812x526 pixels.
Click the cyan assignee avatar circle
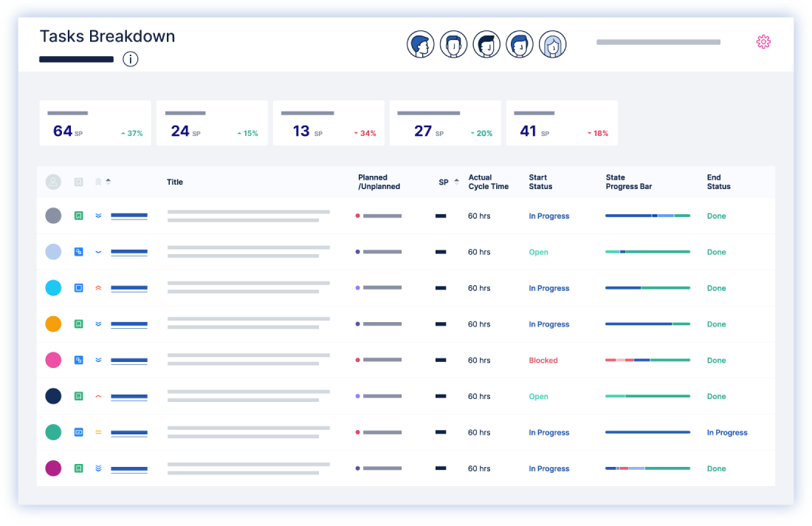[53, 287]
